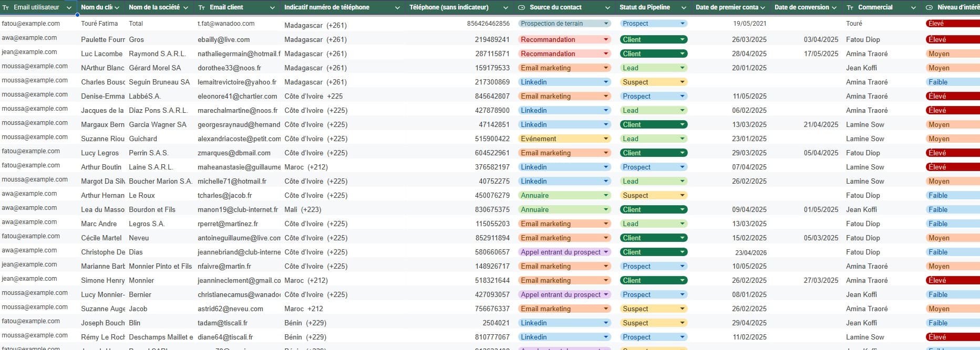Click the dropdown-type icon beside Source du contact header

click(x=521, y=8)
